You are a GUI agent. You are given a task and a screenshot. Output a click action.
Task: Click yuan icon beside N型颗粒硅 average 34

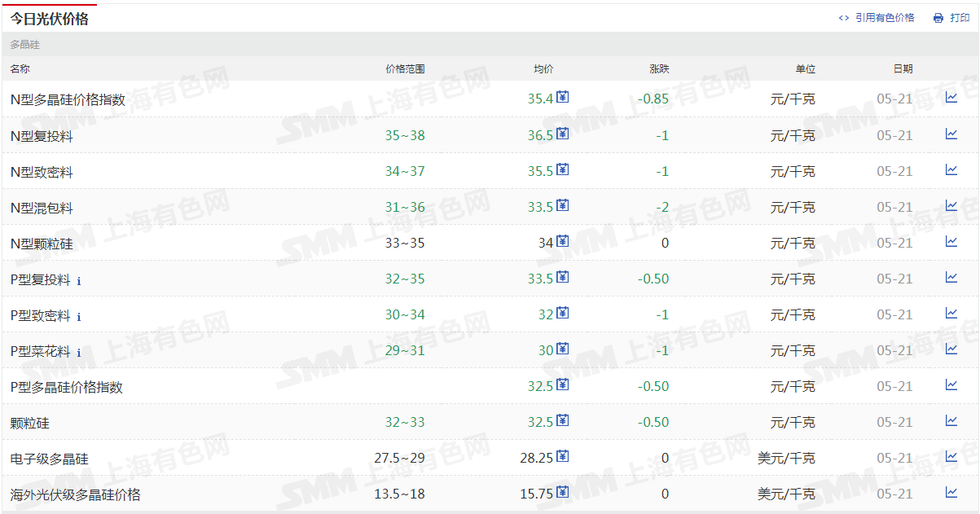562,241
